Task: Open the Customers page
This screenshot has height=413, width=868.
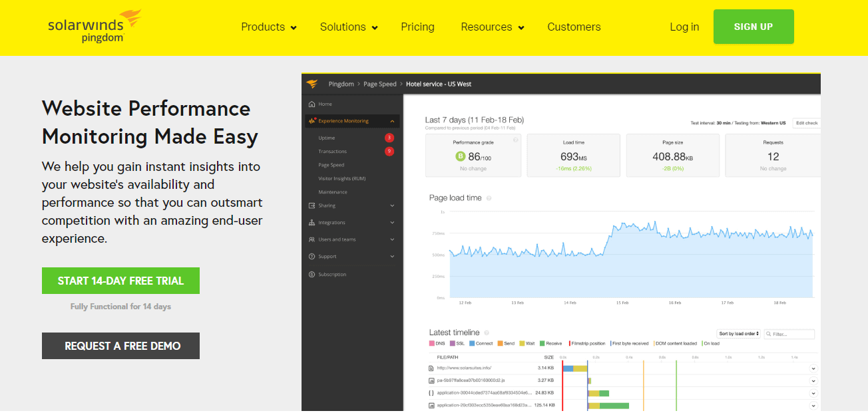Action: point(574,27)
